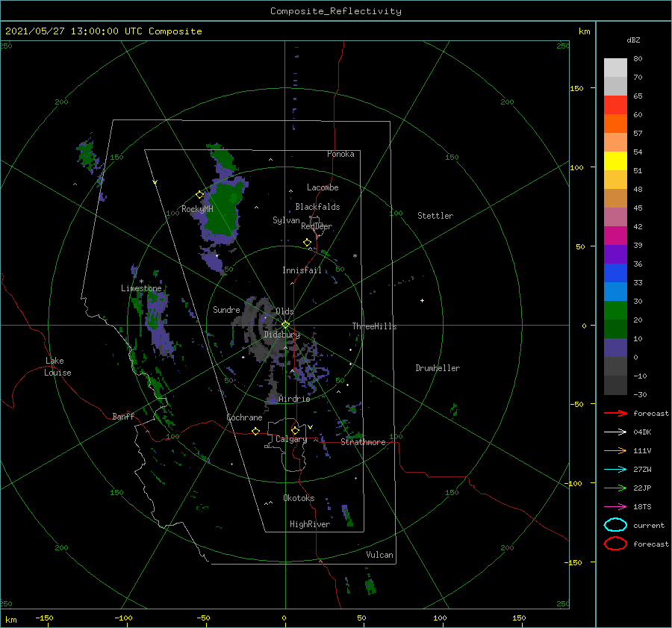672x628 pixels.
Task: Click the red forecast ellipse icon
Action: point(615,544)
